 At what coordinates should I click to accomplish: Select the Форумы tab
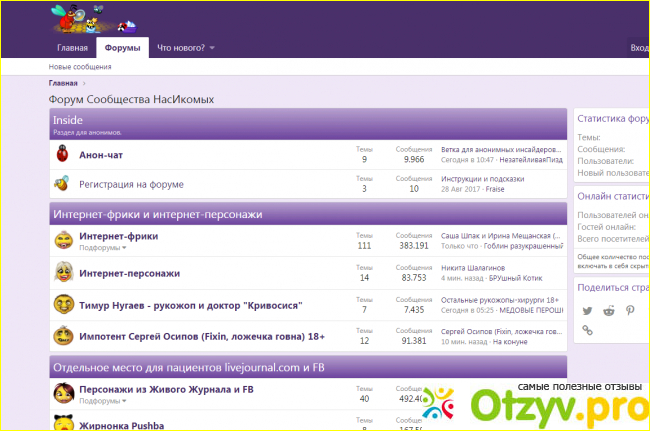tap(122, 48)
